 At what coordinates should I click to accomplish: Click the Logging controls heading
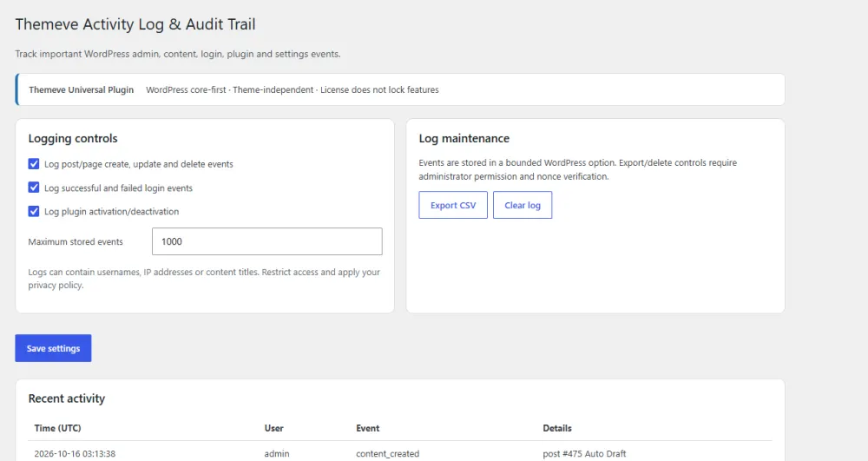coord(73,138)
